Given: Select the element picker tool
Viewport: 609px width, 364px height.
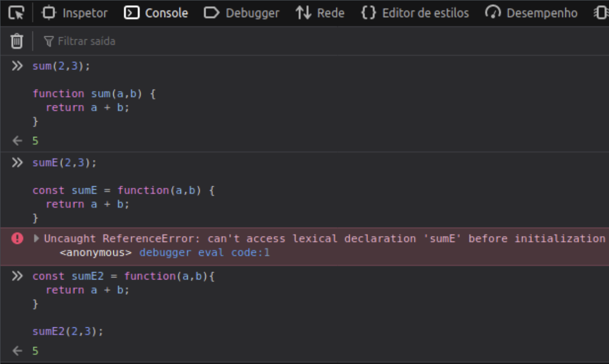Looking at the screenshot, I should click(16, 13).
